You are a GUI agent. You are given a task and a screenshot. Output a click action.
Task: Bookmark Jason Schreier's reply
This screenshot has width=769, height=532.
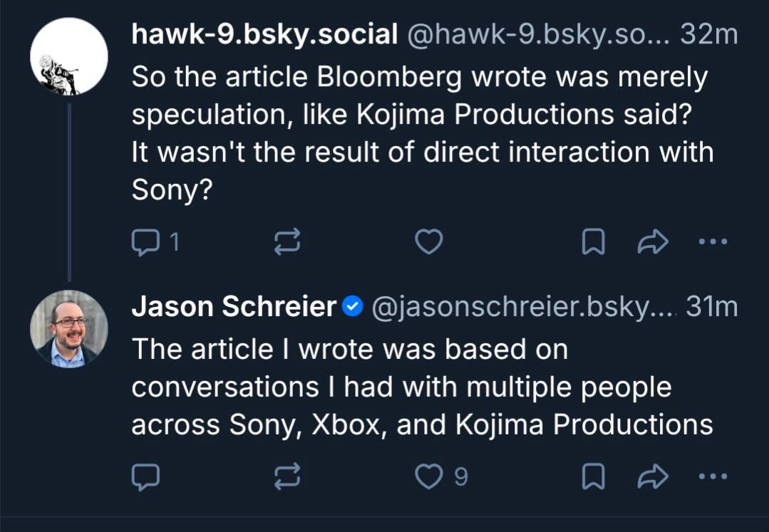pos(593,476)
